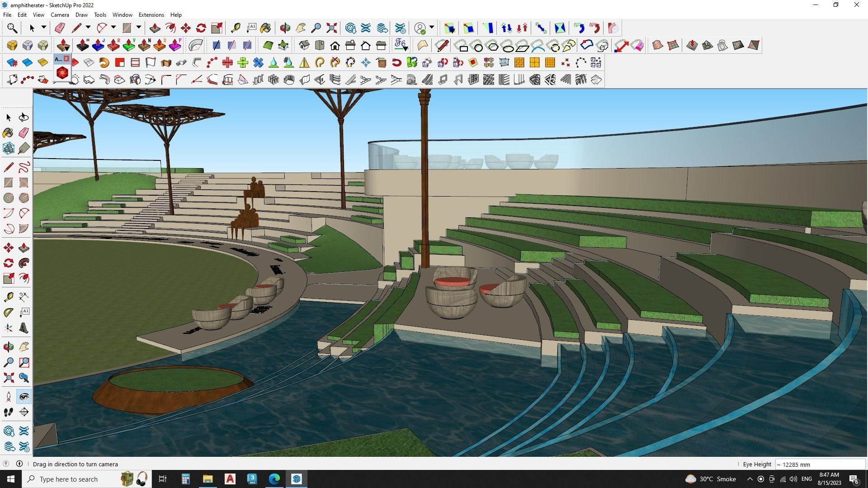Screen dimensions: 868x488
Task: Pick the Orbit tool in the left toolbar
Action: pos(8,347)
